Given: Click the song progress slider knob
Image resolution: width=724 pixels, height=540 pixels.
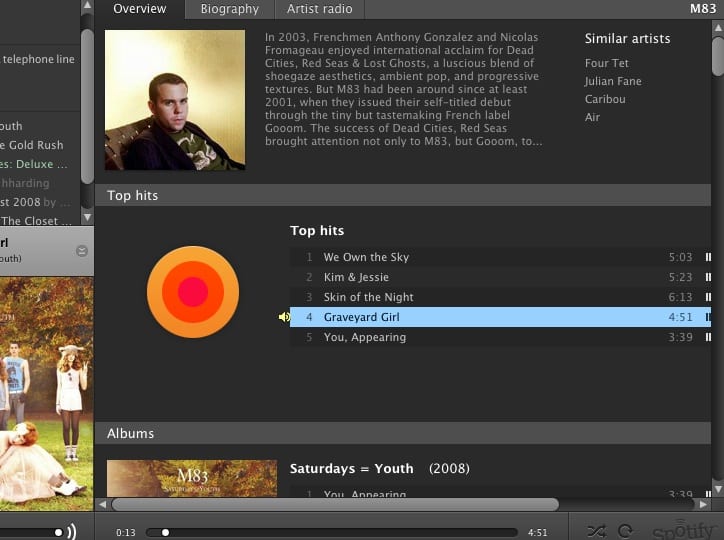Looking at the screenshot, I should 165,532.
